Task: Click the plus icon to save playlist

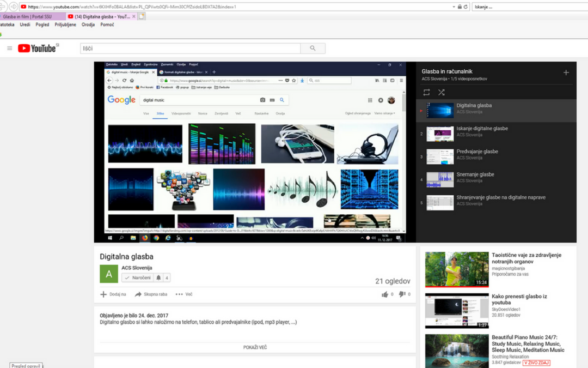Action: 566,73
